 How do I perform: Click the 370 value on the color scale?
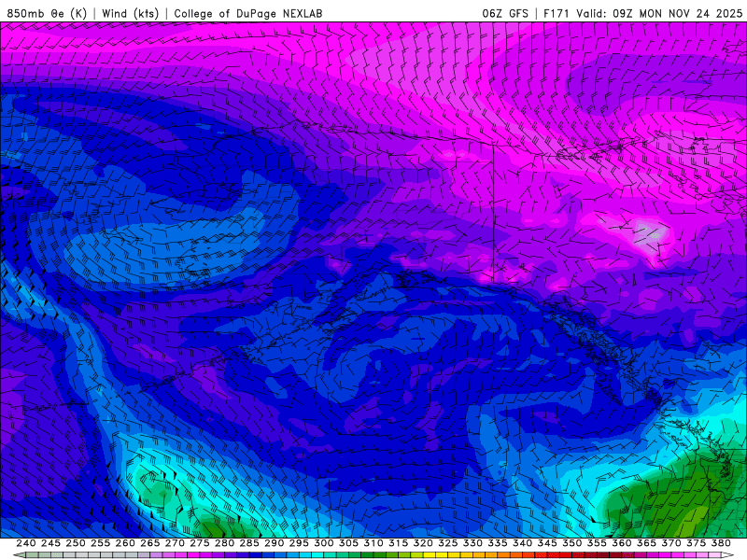[670, 543]
